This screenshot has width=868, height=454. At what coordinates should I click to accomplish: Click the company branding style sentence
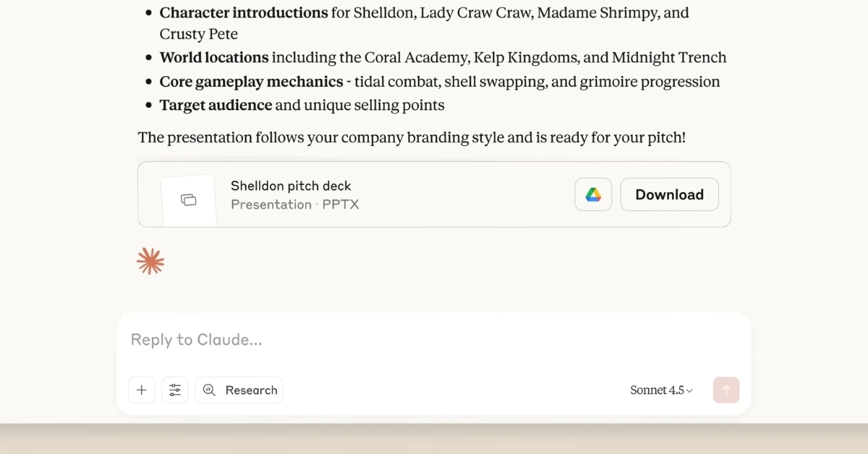pos(412,137)
